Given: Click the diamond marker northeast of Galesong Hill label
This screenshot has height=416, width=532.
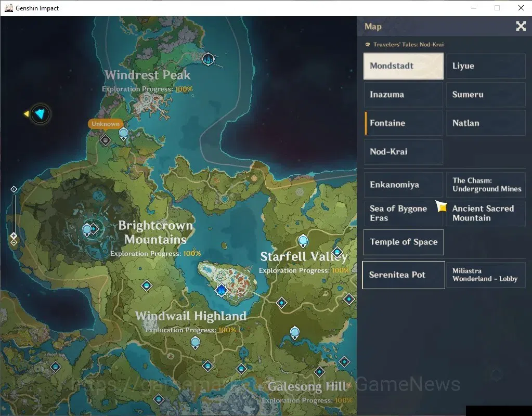Looking at the screenshot, I should click(344, 362).
